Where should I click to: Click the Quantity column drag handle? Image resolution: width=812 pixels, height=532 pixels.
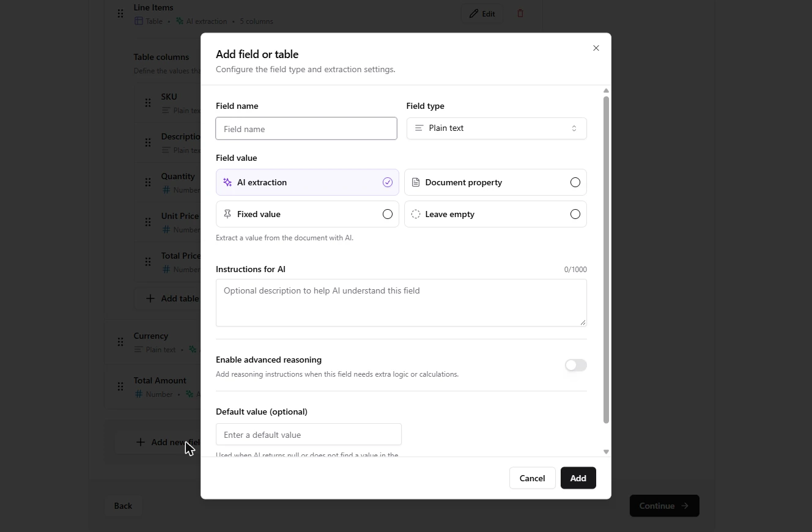pyautogui.click(x=148, y=182)
